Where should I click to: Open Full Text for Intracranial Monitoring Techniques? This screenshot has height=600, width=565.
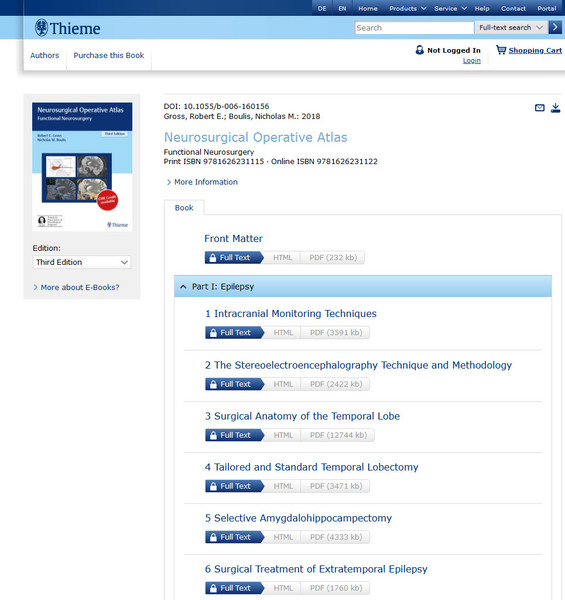click(234, 333)
